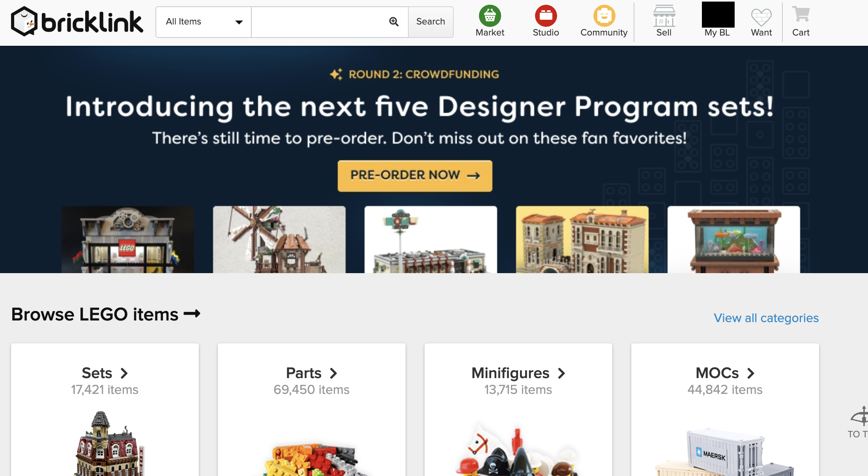
Task: Access Community section icon
Action: (x=604, y=16)
